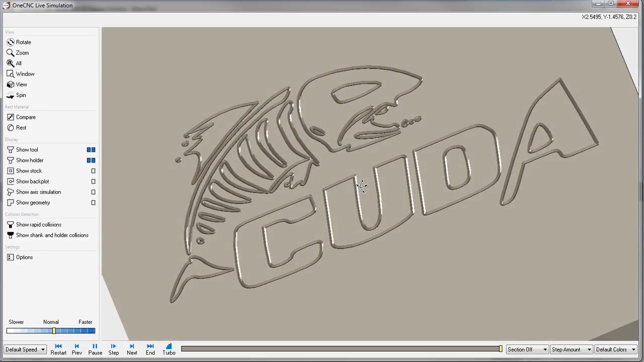Open the Section Off dropdown
644x362 pixels.
527,349
